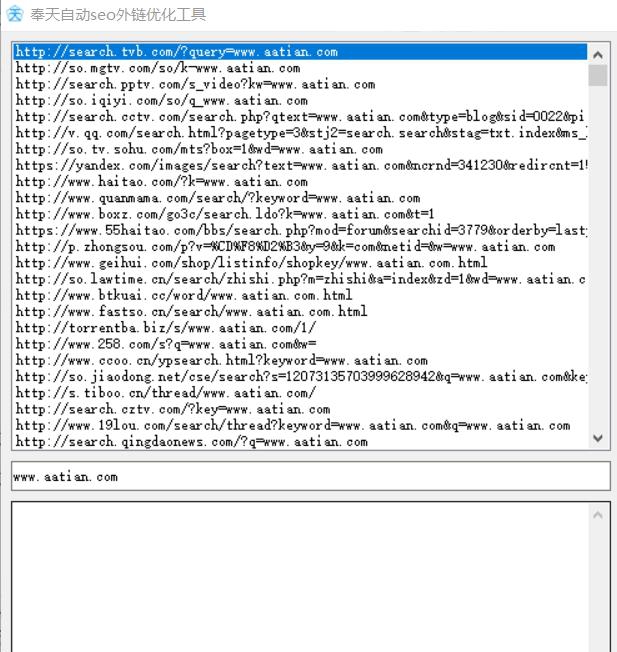Select the search.tvb.com URL row
The height and width of the screenshot is (652, 617).
[300, 52]
